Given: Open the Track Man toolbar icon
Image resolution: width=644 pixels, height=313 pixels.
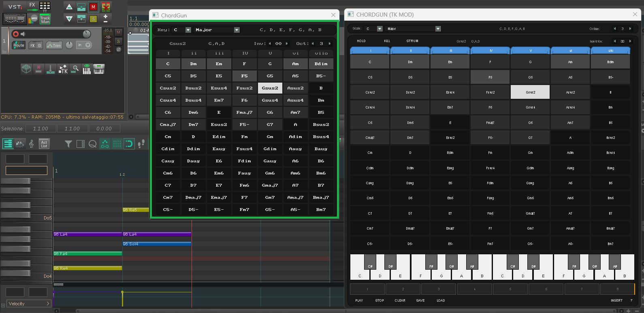Looking at the screenshot, I should 45,19.
